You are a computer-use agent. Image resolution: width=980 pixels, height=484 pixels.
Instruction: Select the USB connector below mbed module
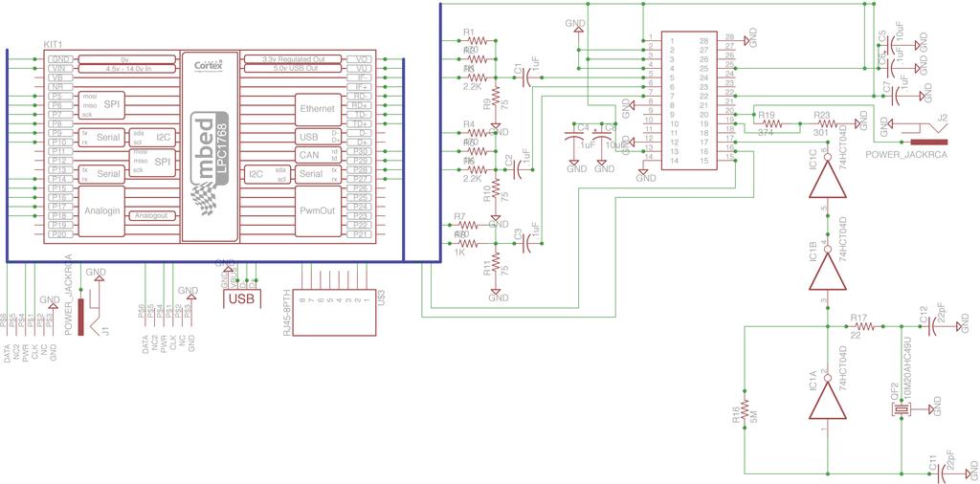(241, 299)
